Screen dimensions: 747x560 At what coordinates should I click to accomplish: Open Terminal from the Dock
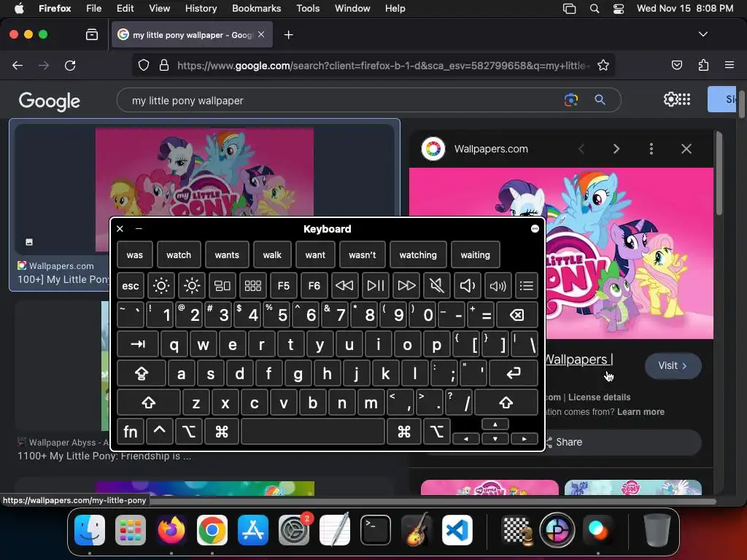376,530
